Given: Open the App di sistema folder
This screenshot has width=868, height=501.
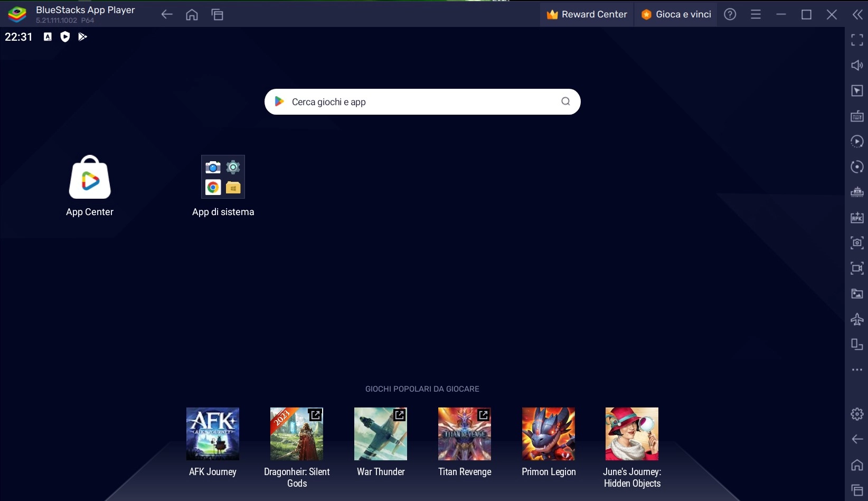Looking at the screenshot, I should pos(223,177).
